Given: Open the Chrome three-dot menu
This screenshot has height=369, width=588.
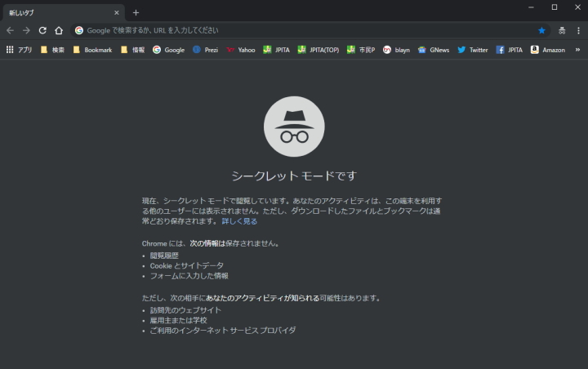Looking at the screenshot, I should click(x=577, y=30).
